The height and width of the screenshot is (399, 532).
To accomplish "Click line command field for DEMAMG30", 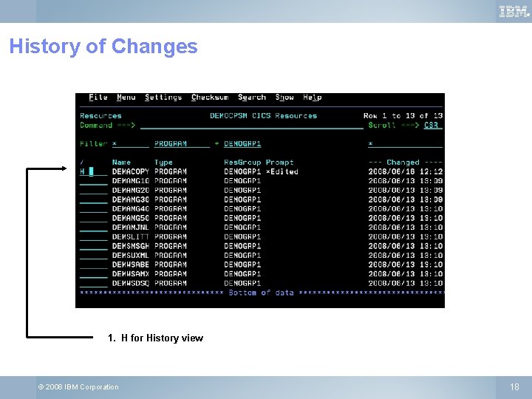I will pos(93,199).
